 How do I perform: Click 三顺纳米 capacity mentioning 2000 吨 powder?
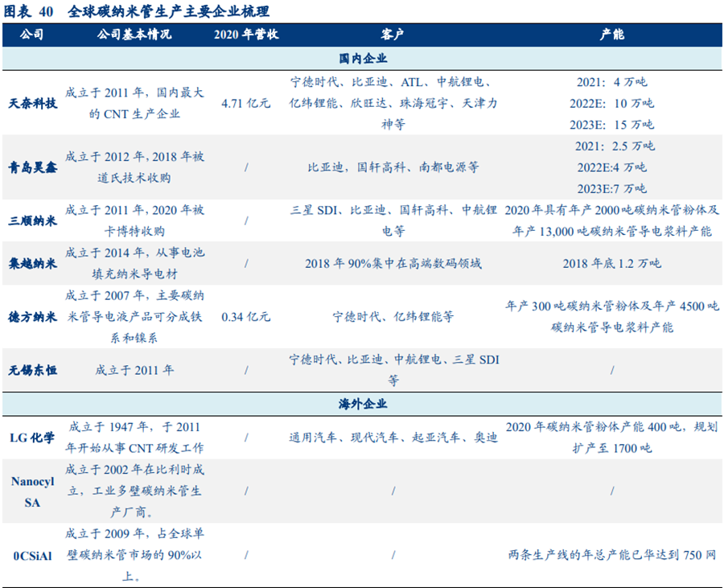(612, 220)
